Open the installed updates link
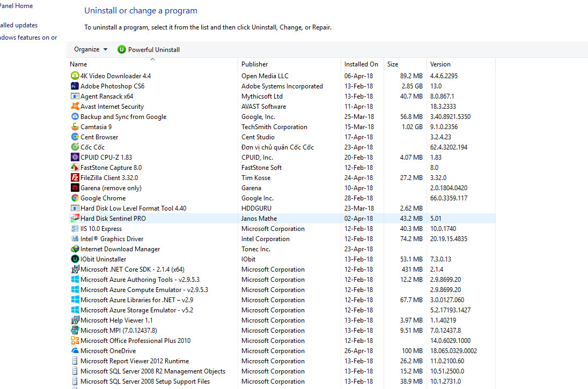 point(19,25)
